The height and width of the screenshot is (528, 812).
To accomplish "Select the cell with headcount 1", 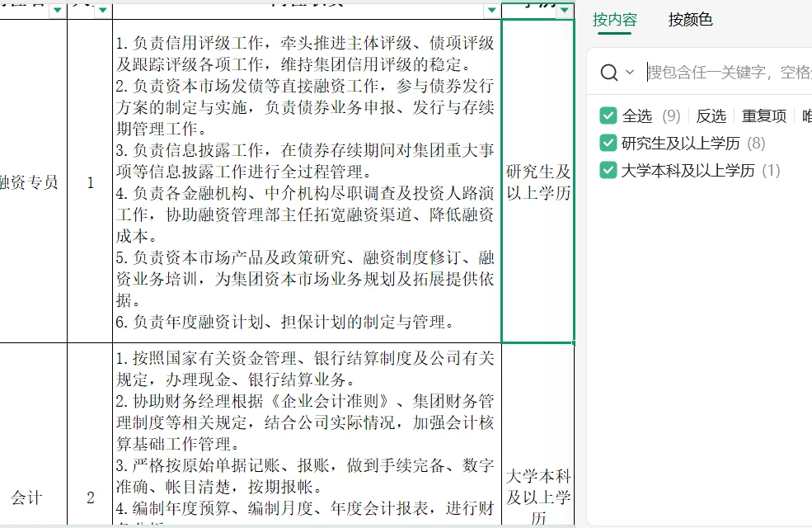I will coord(90,181).
